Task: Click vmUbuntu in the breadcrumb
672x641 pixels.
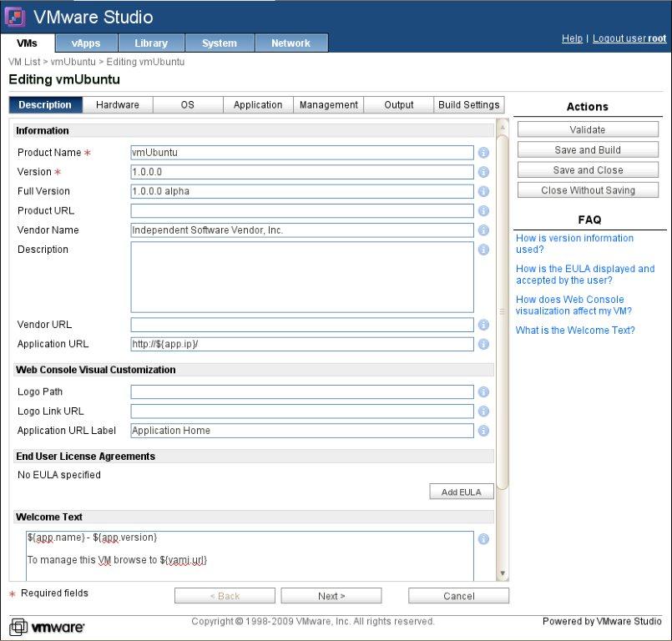Action: (73, 62)
